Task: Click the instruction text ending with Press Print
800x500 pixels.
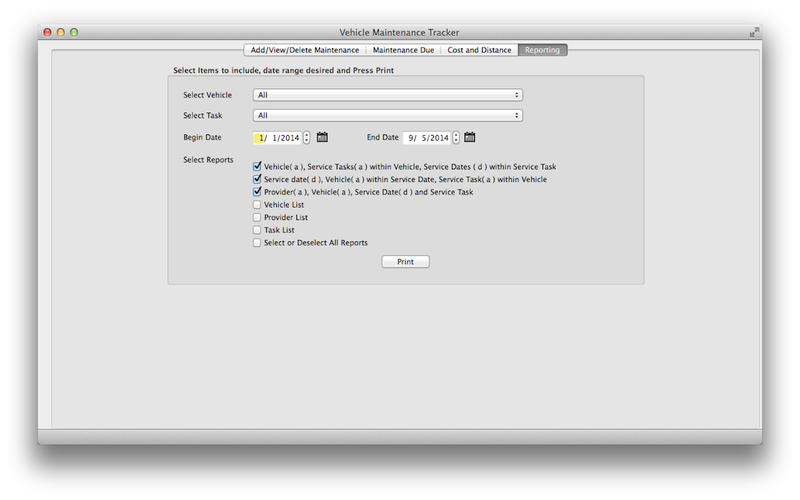Action: 283,70
